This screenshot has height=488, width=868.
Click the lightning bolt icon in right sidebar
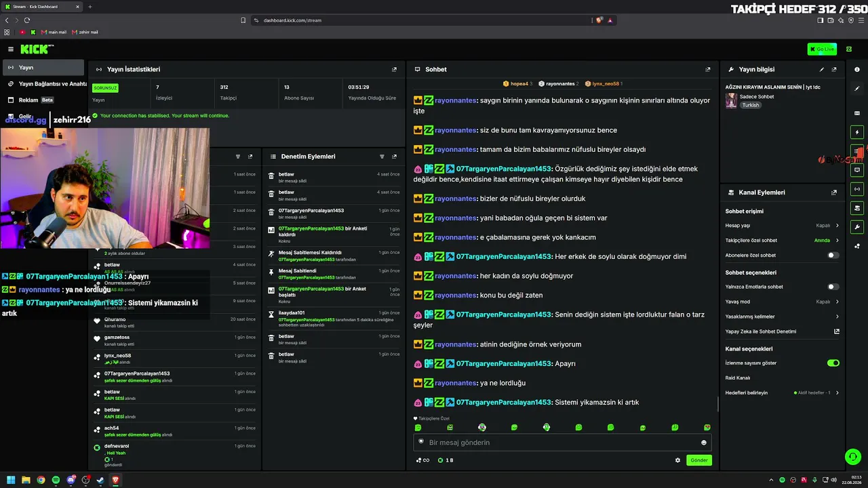857,132
